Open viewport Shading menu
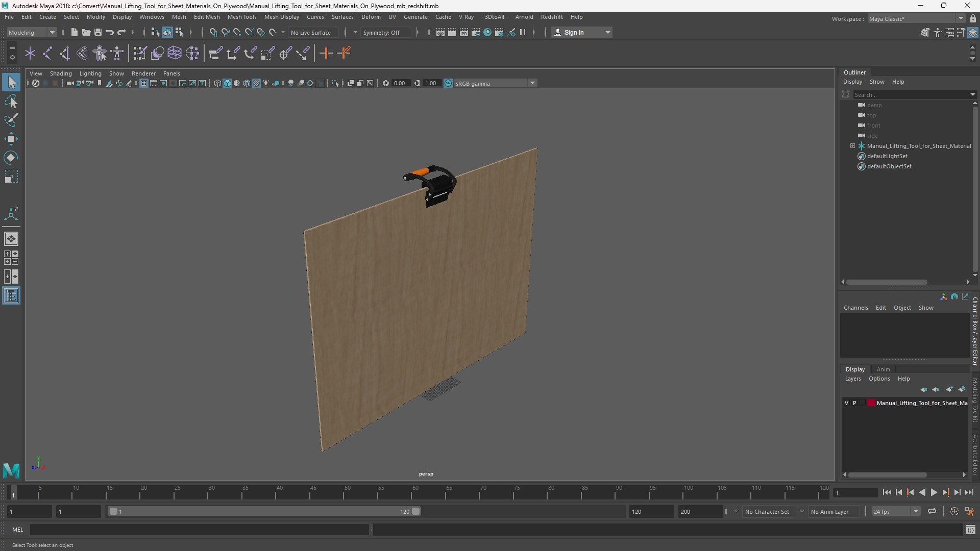Viewport: 980px width, 551px height. (x=61, y=73)
